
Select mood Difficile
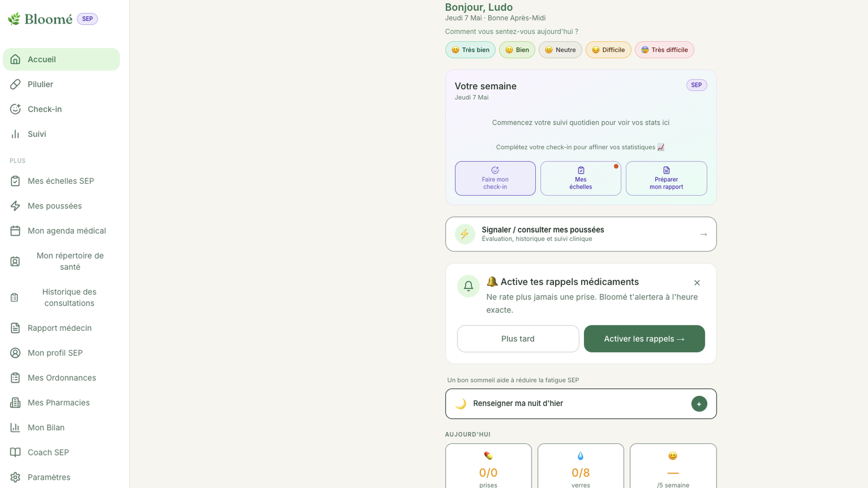pos(608,50)
